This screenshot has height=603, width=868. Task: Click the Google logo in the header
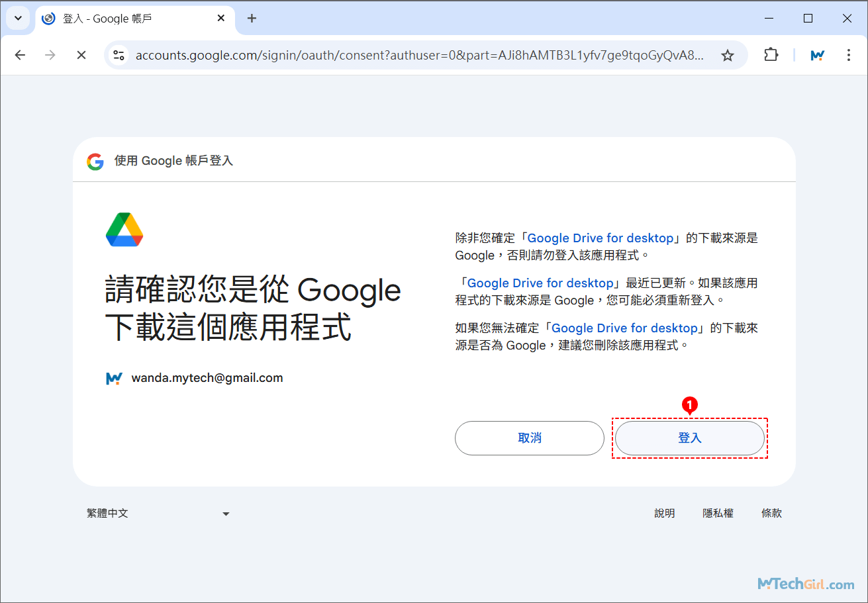coord(95,161)
